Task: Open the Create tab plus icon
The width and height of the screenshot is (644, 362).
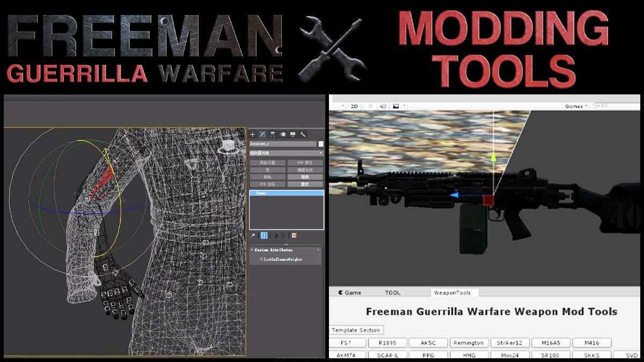Action: (253, 134)
